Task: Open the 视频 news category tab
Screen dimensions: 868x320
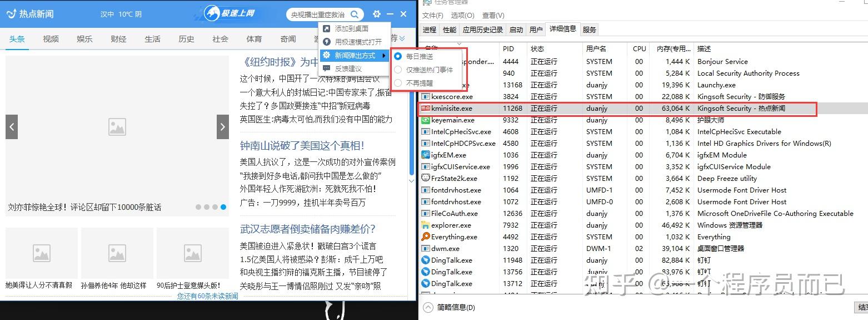Action: 51,39
